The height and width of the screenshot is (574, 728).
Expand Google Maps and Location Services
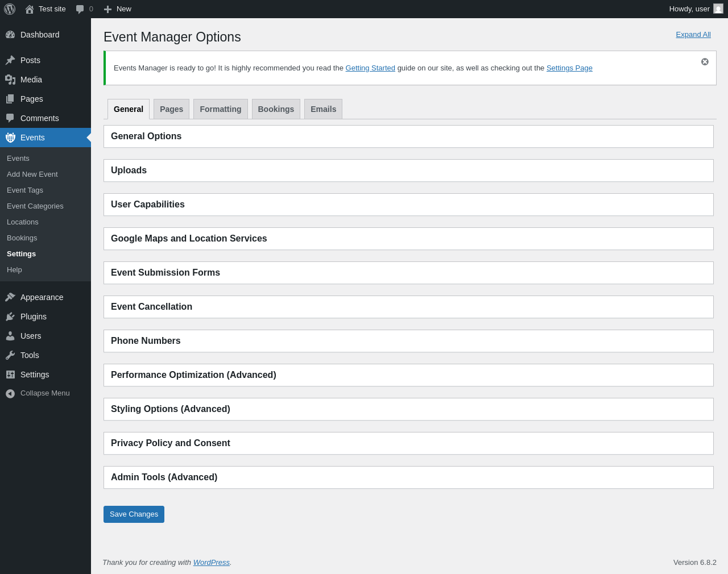(408, 239)
